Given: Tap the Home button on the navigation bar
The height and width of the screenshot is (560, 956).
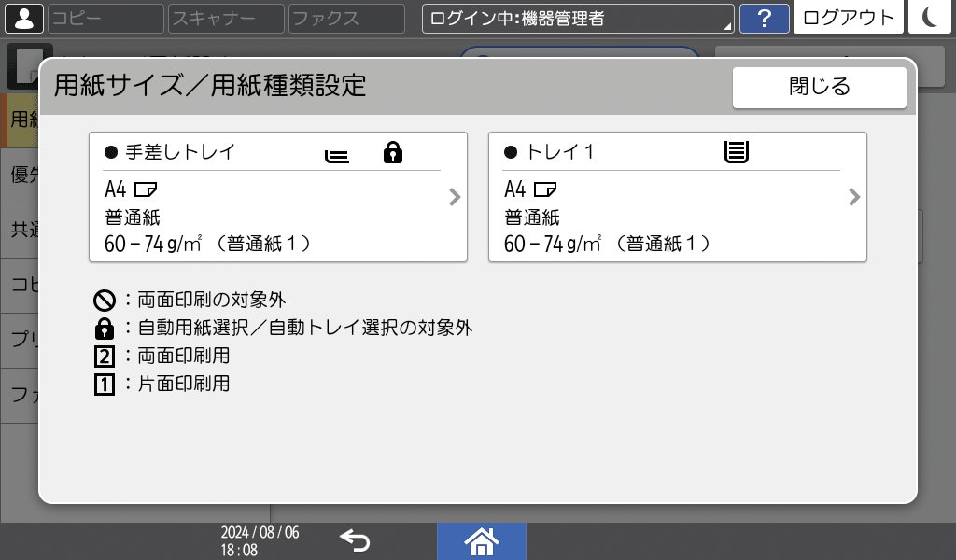Looking at the screenshot, I should pyautogui.click(x=482, y=539).
